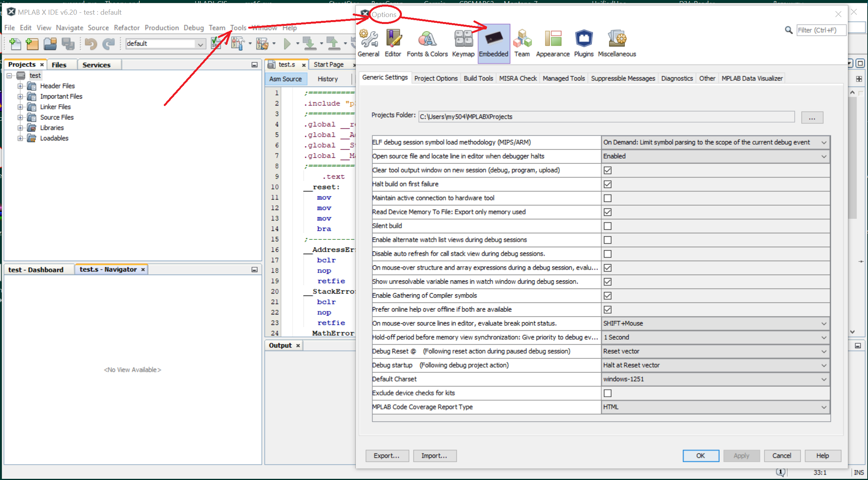Toggle Clear tool output window checkbox
Image resolution: width=868 pixels, height=480 pixels.
[x=607, y=170]
